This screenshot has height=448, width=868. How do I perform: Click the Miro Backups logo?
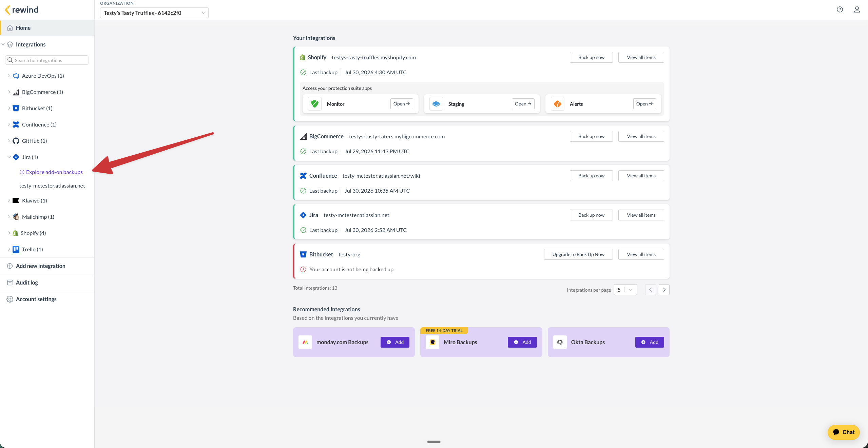pyautogui.click(x=432, y=342)
